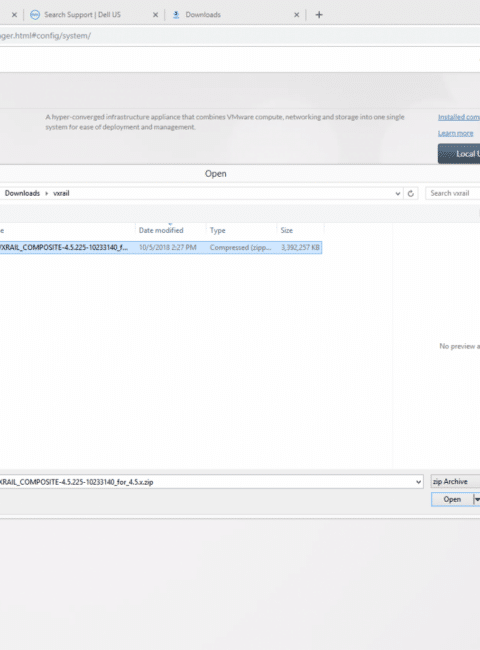Open the Learn more link

pos(456,133)
